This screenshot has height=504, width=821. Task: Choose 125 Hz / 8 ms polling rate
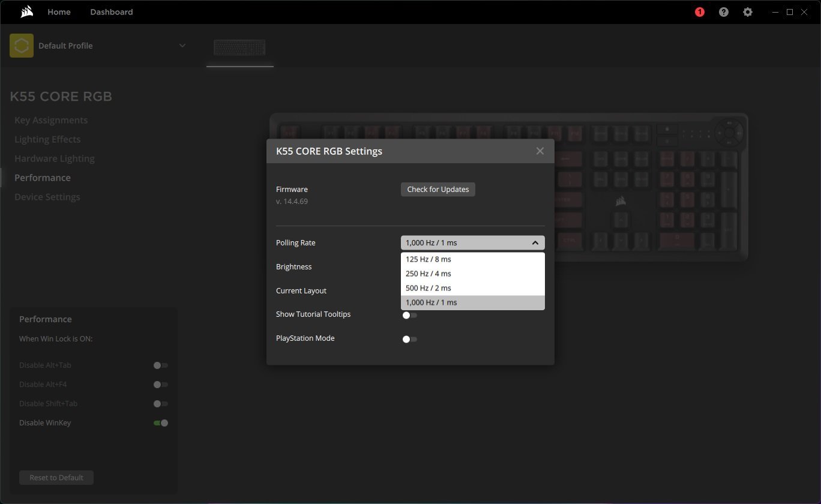tap(473, 259)
